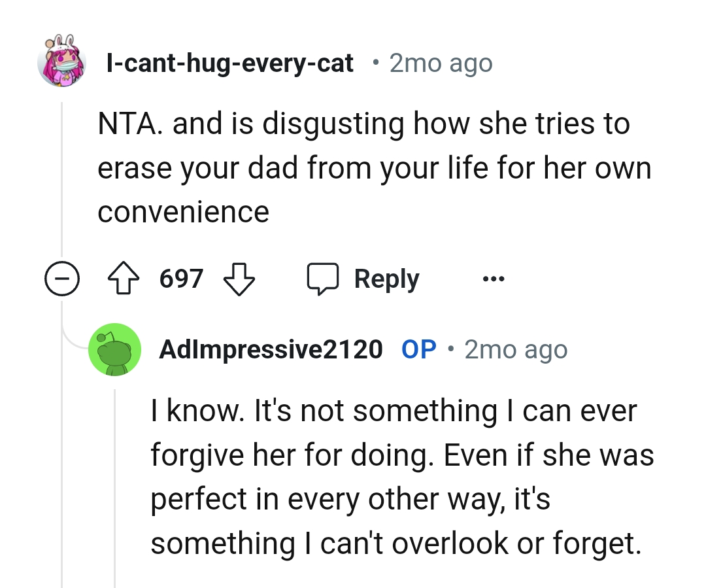Expand the overflow options for the comment
The height and width of the screenshot is (588, 706).
pyautogui.click(x=494, y=278)
